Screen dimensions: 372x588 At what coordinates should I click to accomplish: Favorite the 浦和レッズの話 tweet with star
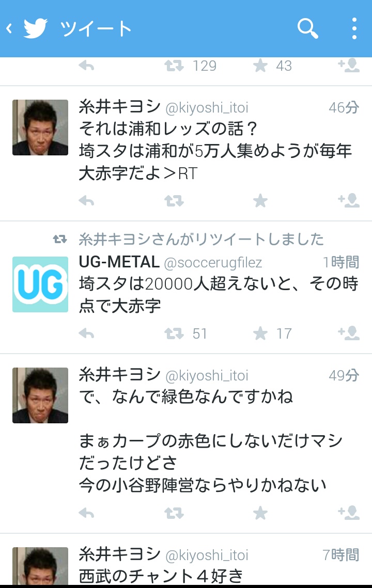260,201
